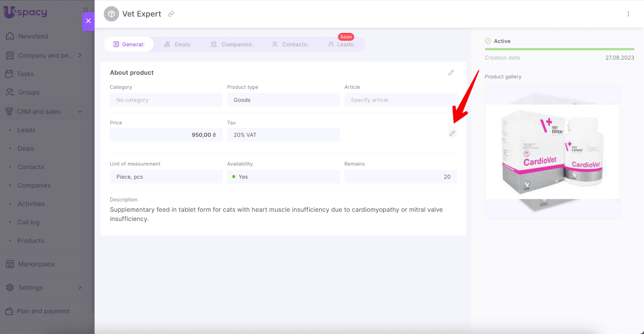
Task: Open Products in the sidebar
Action: 31,241
